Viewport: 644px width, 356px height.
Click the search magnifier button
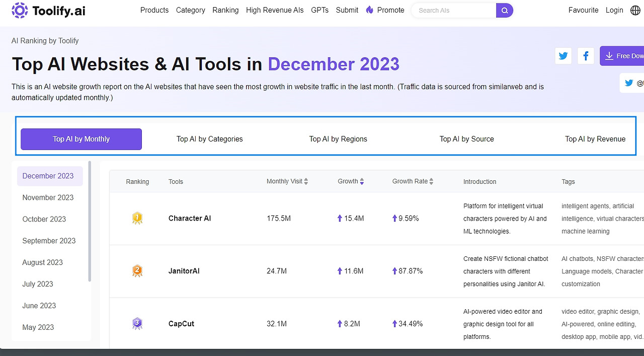pos(505,10)
